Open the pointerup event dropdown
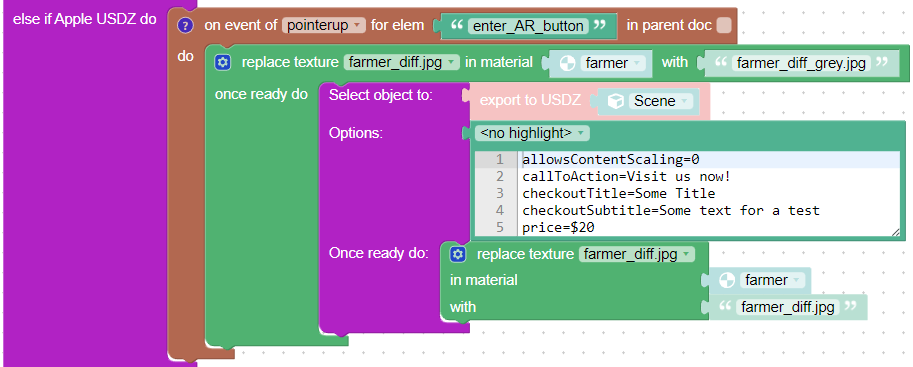 (x=324, y=26)
